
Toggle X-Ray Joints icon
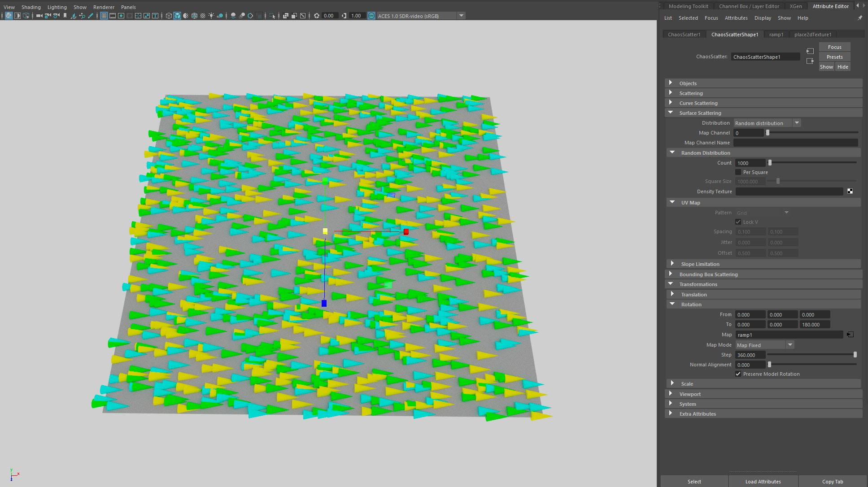[303, 16]
